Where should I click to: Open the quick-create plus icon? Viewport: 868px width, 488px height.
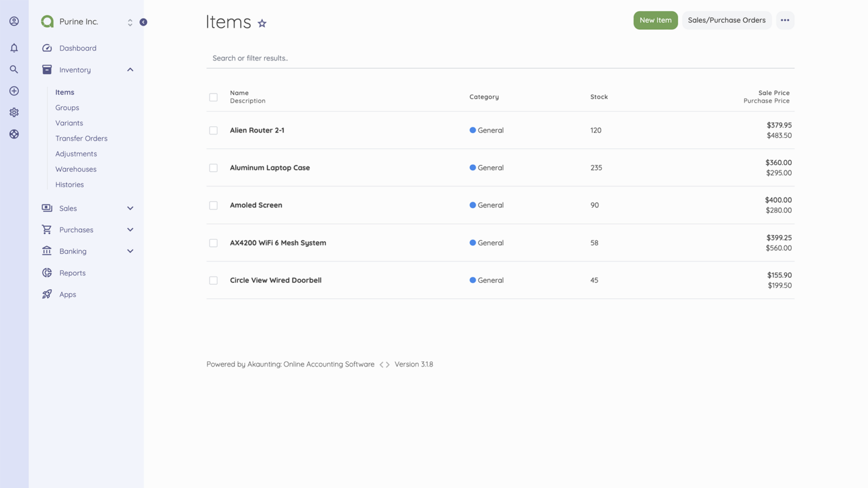click(x=14, y=90)
